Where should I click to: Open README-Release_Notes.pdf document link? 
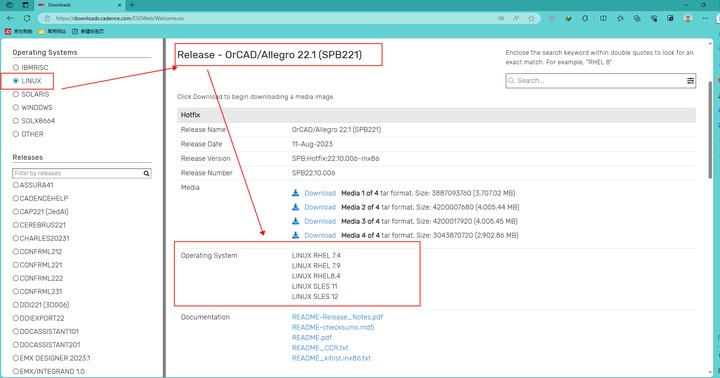tap(337, 317)
